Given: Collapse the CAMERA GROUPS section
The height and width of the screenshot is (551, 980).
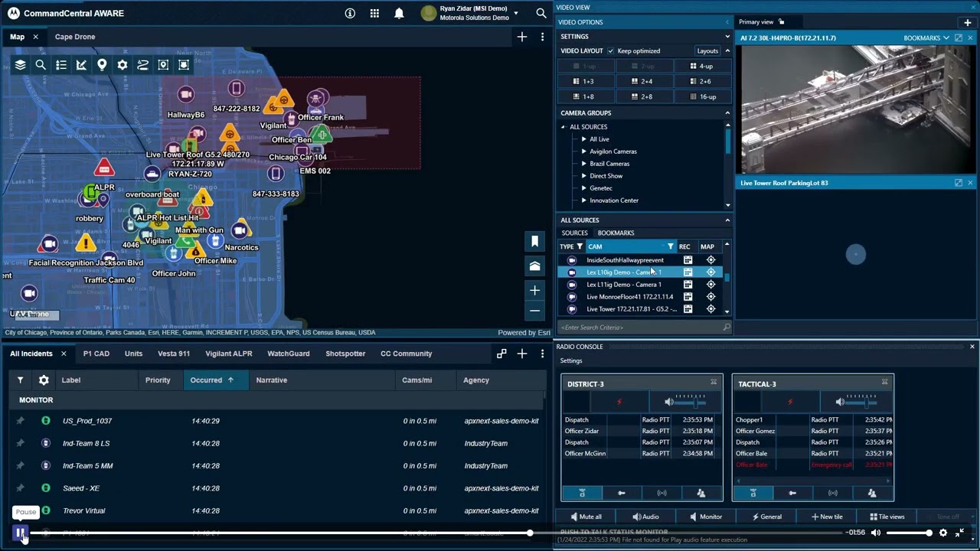Looking at the screenshot, I should (727, 112).
